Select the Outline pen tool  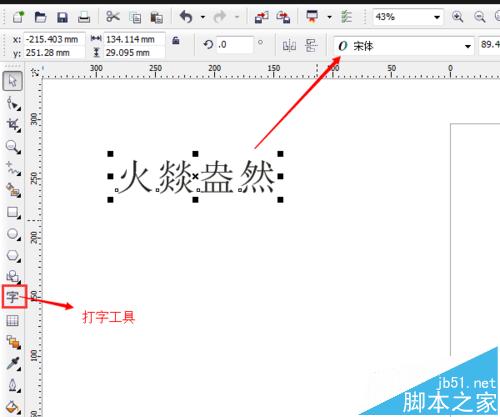coord(13,386)
